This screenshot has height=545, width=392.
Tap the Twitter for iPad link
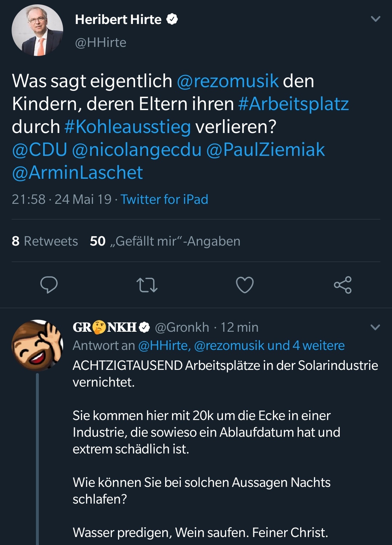[164, 199]
